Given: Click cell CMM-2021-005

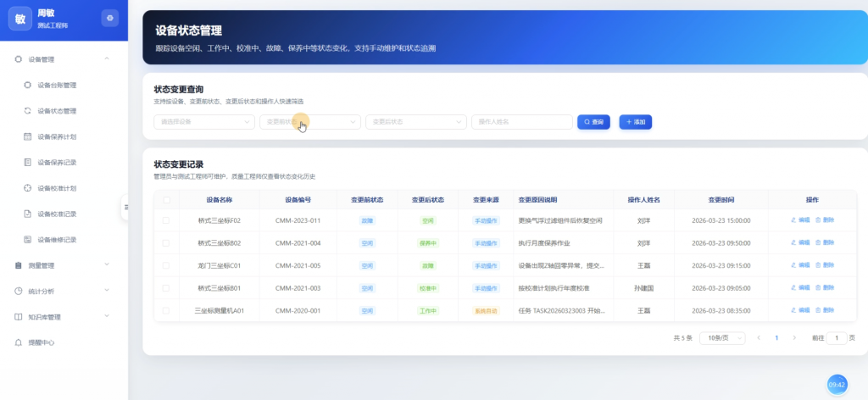Looking at the screenshot, I should click(298, 265).
